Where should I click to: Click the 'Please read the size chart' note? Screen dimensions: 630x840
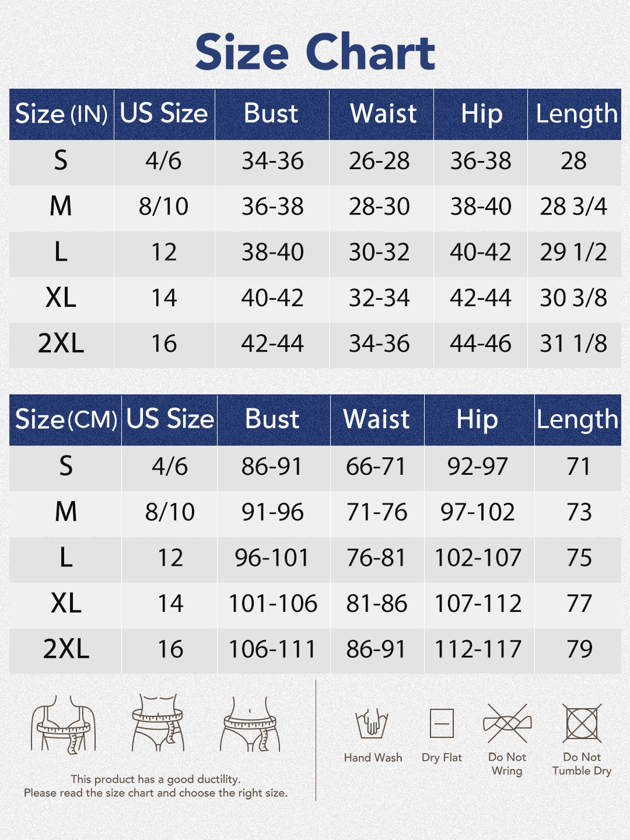coord(156,793)
